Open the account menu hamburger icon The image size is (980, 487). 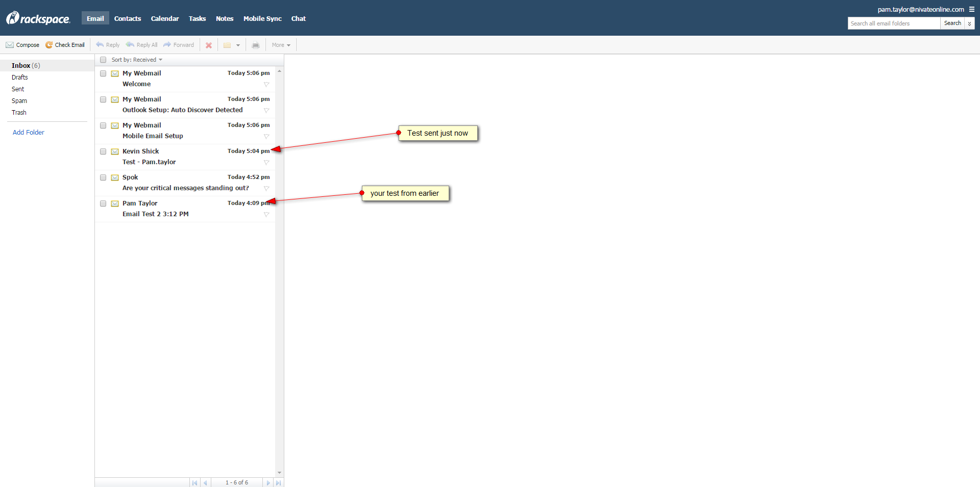coord(972,9)
